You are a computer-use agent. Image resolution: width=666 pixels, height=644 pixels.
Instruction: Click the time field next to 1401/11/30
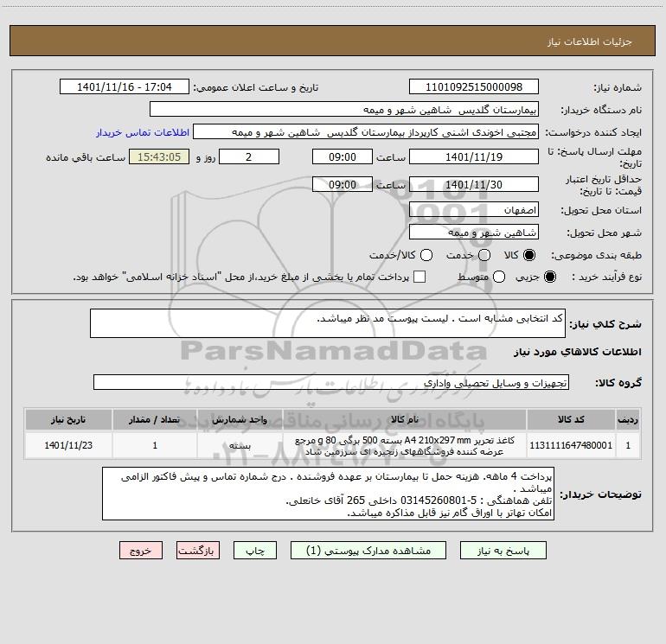pyautogui.click(x=343, y=185)
